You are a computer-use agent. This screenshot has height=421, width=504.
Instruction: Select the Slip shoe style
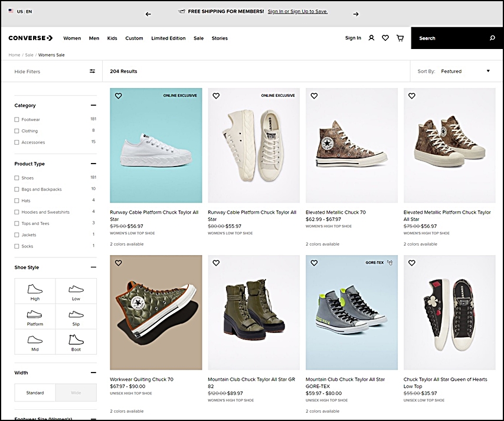pos(76,316)
